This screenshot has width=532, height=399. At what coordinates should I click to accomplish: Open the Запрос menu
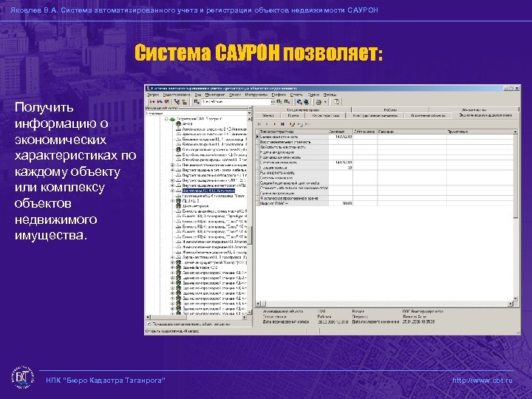pos(154,95)
